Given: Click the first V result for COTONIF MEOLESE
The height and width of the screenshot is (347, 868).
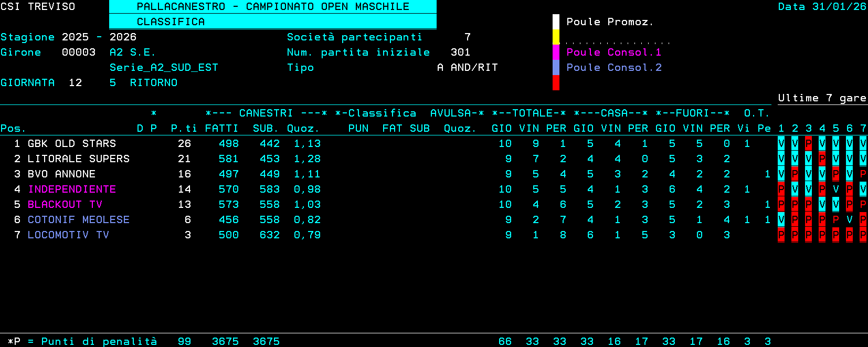Looking at the screenshot, I should 781,219.
